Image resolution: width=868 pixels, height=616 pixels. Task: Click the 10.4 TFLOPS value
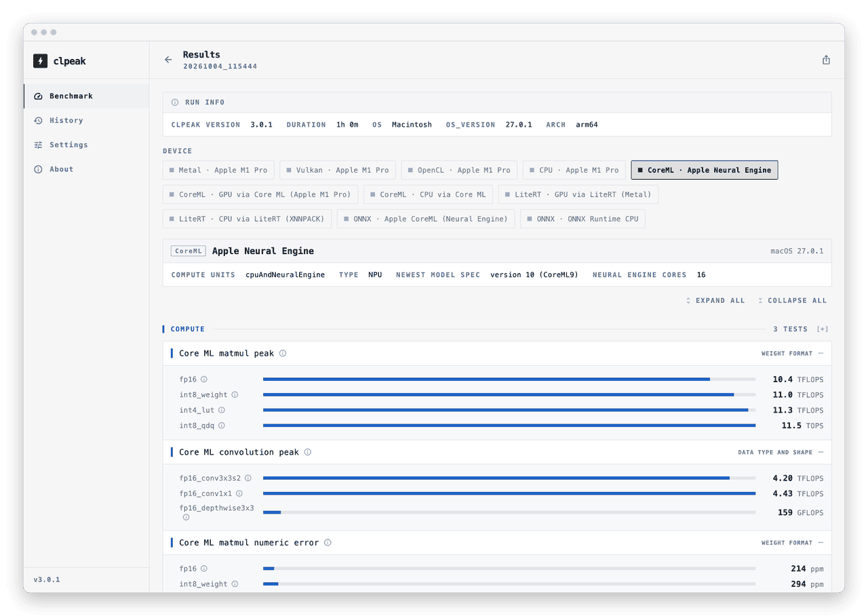click(798, 379)
